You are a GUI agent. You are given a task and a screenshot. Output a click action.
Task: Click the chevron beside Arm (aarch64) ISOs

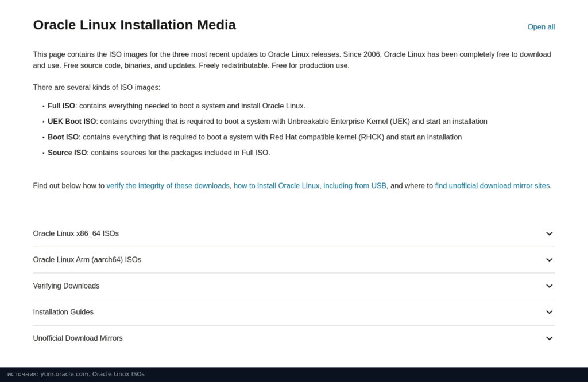pyautogui.click(x=549, y=260)
